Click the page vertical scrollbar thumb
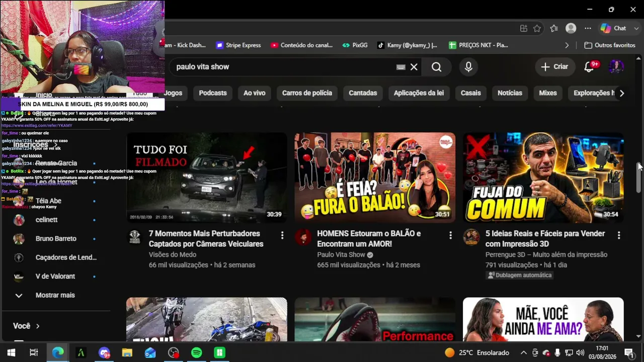This screenshot has width=644, height=362. (638, 177)
